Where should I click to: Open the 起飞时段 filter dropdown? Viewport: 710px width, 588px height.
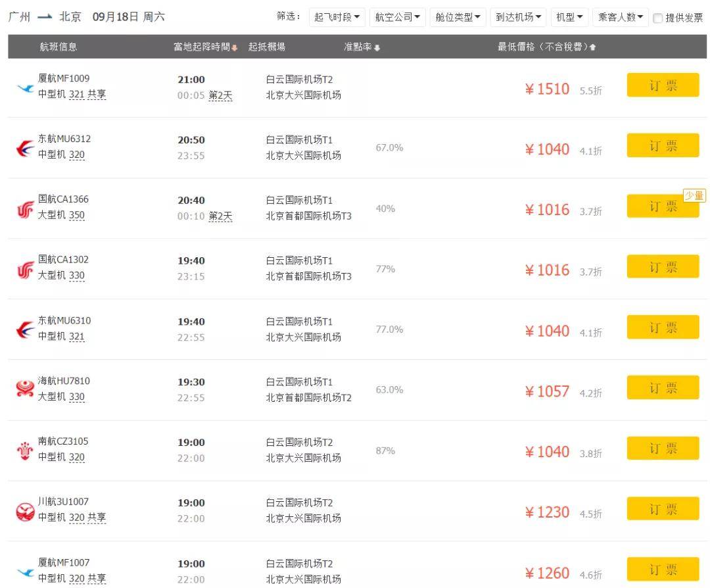tap(337, 17)
